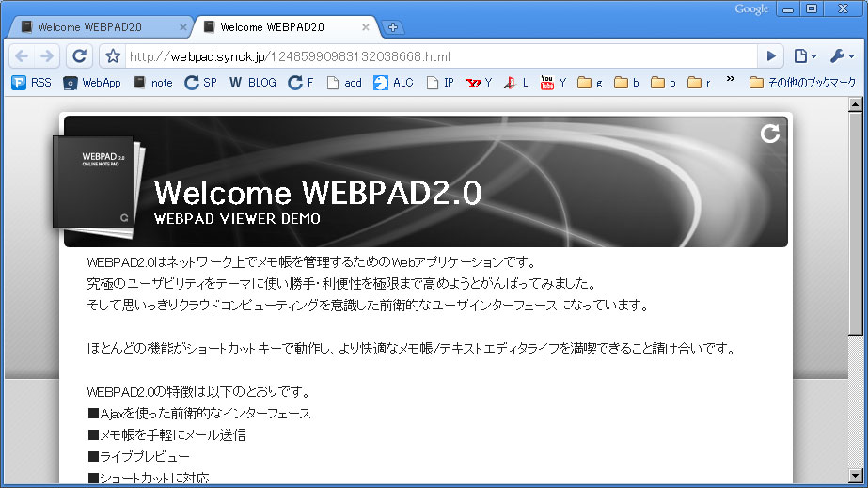868x488 pixels.
Task: Open the Yahoo Y bookmark
Action: point(479,83)
